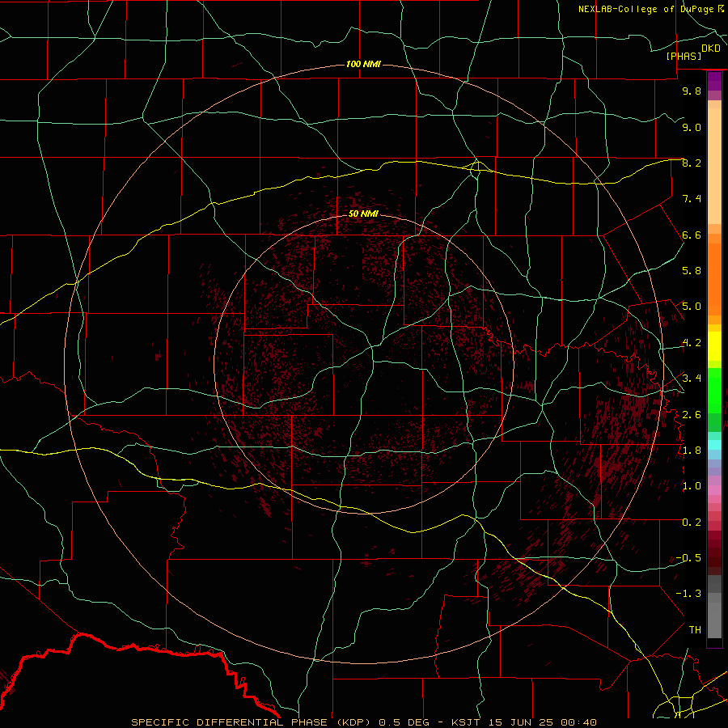Click the 9.0 value on the color scale
728x728 pixels.
pos(692,128)
